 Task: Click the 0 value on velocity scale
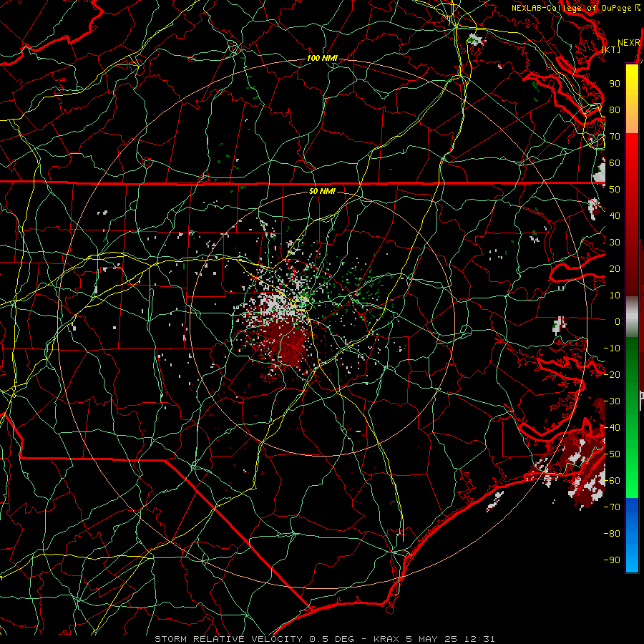(x=618, y=322)
